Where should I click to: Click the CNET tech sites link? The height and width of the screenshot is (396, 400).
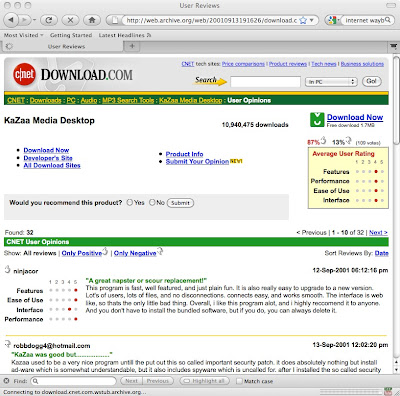[188, 64]
